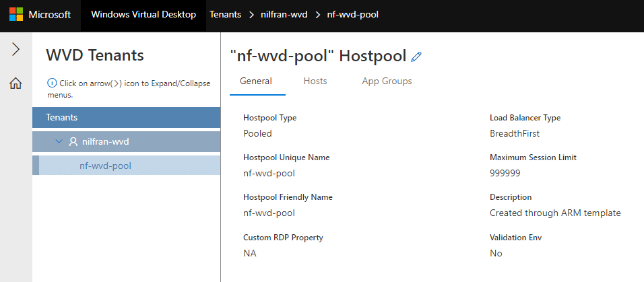Image resolution: width=644 pixels, height=282 pixels.
Task: Edit hostpool with pencil icon
Action: (x=416, y=57)
